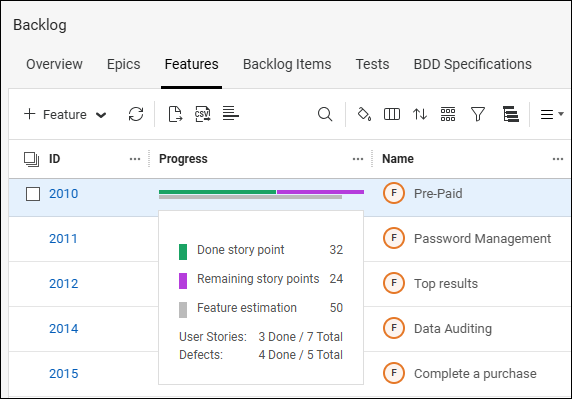Open the Progress column options ellipsis
The width and height of the screenshot is (572, 399).
click(x=358, y=159)
